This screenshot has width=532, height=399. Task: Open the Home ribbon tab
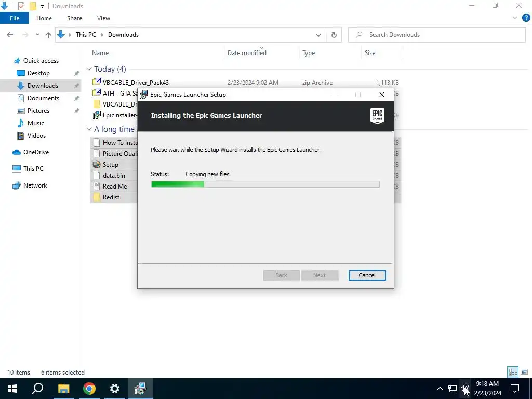tap(44, 18)
